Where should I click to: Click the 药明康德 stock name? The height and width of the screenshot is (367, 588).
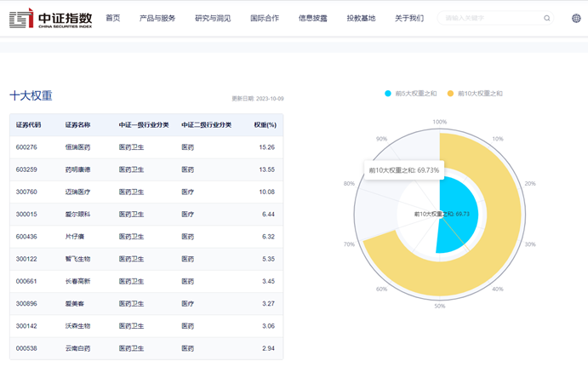click(77, 169)
